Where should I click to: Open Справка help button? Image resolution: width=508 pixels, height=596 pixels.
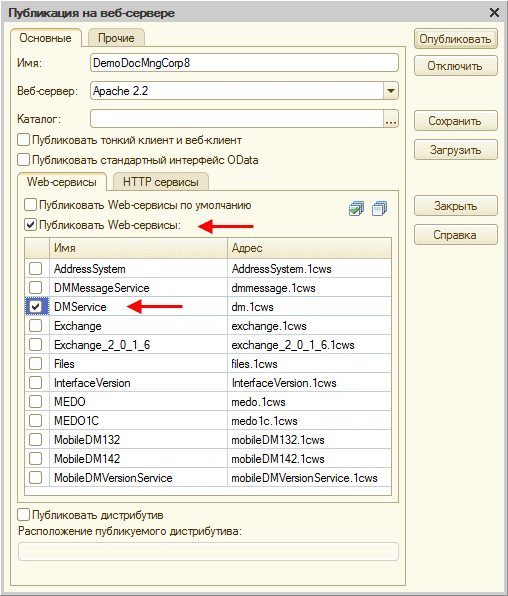[x=456, y=235]
